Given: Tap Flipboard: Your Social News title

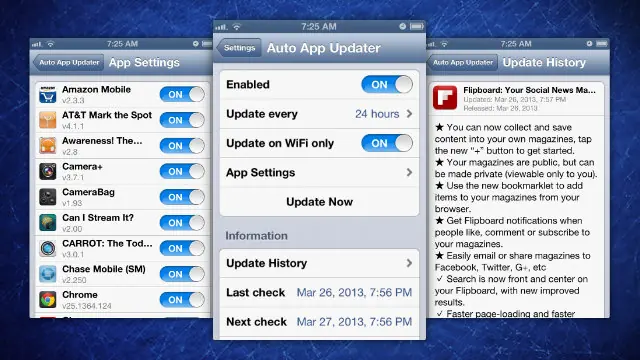Looking at the screenshot, I should coord(529,90).
